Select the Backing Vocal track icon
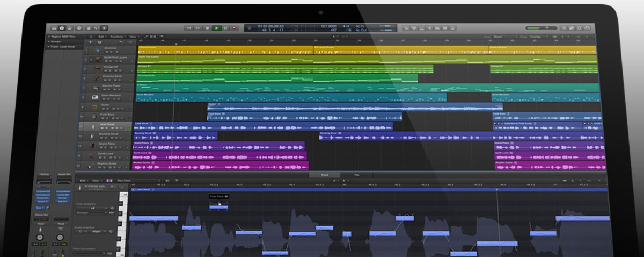The image size is (644, 257). [93, 137]
